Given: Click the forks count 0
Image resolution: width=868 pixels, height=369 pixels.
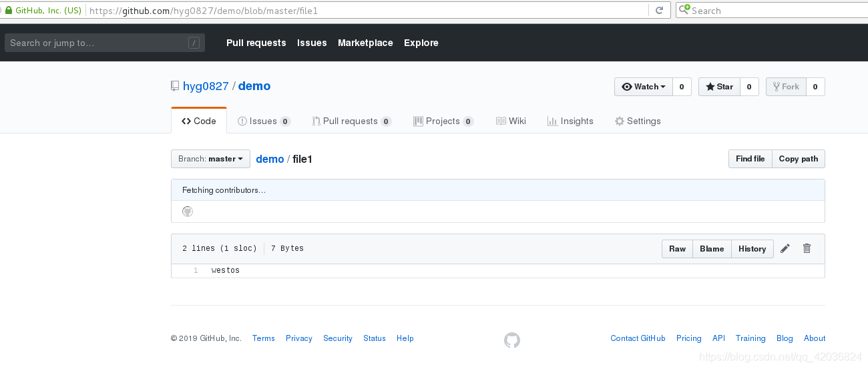Looking at the screenshot, I should (x=815, y=87).
